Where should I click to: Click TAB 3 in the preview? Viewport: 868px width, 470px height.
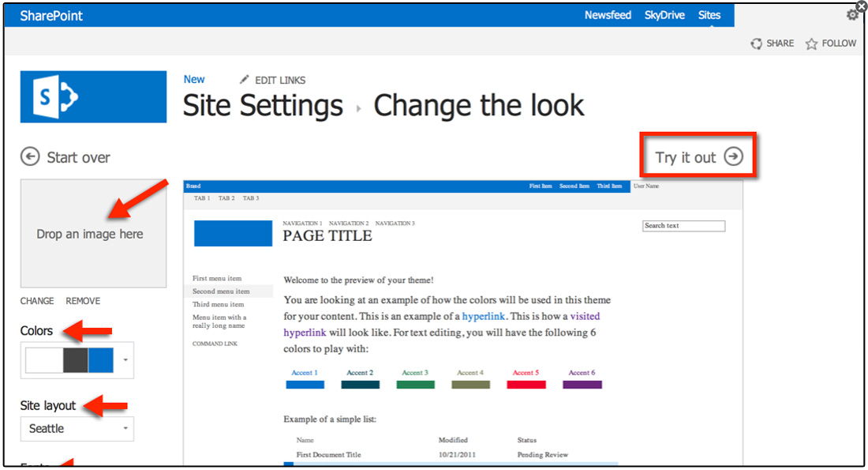[x=251, y=197]
